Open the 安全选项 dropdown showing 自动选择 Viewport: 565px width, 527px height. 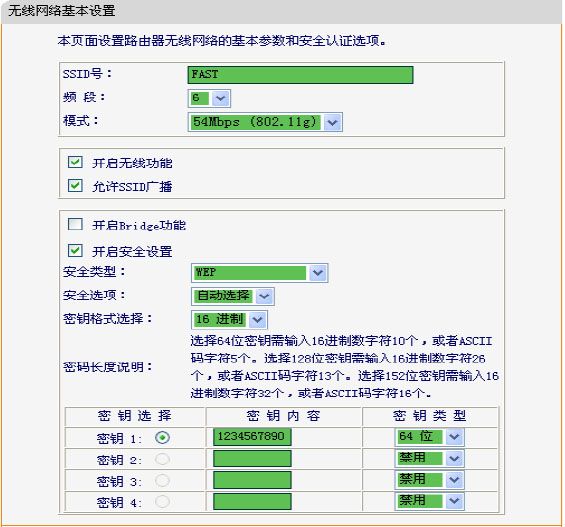[x=233, y=296]
